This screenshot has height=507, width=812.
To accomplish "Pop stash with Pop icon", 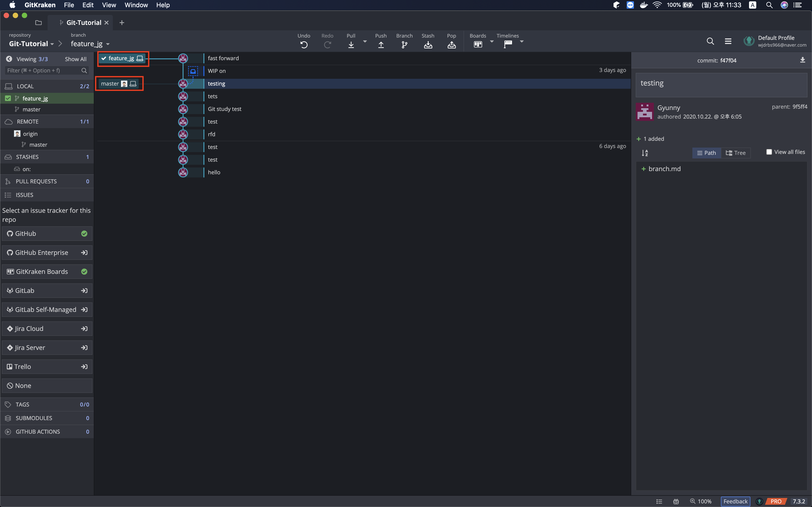I will [451, 45].
